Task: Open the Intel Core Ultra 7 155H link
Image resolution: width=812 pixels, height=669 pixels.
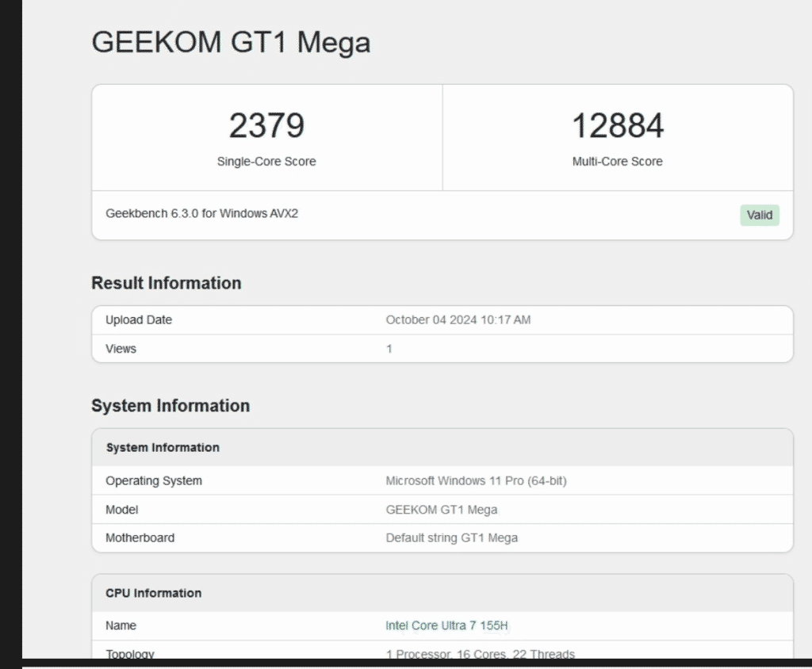Action: 446,625
